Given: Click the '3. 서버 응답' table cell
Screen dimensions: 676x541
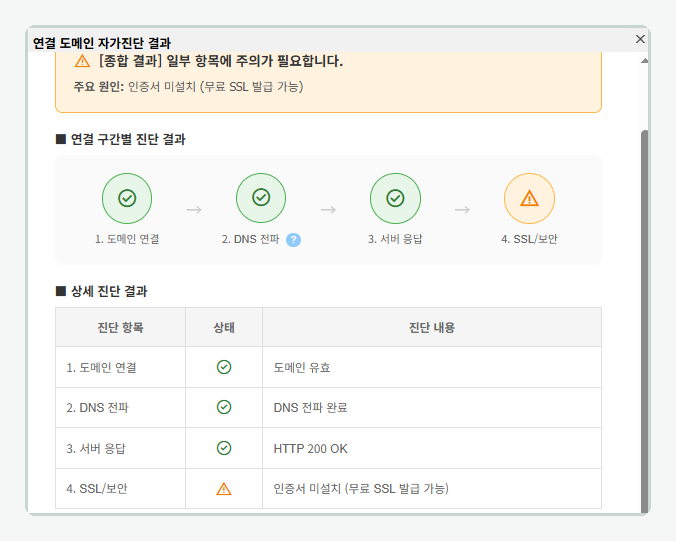Looking at the screenshot, I should click(120, 448).
